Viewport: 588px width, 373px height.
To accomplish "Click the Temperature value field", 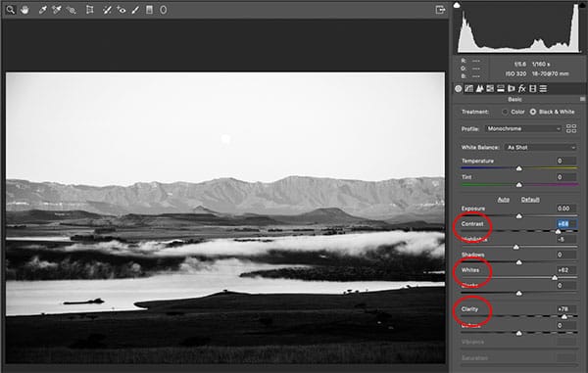I will click(565, 161).
